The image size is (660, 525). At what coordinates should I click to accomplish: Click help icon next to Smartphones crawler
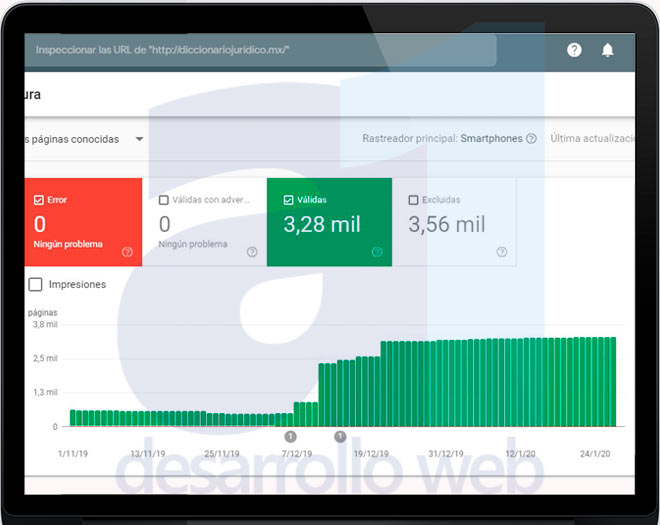(531, 139)
